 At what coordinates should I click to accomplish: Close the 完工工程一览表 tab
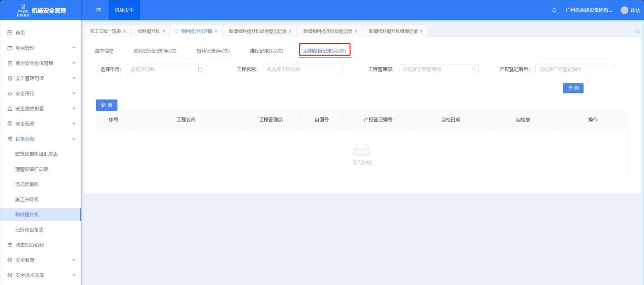point(125,31)
